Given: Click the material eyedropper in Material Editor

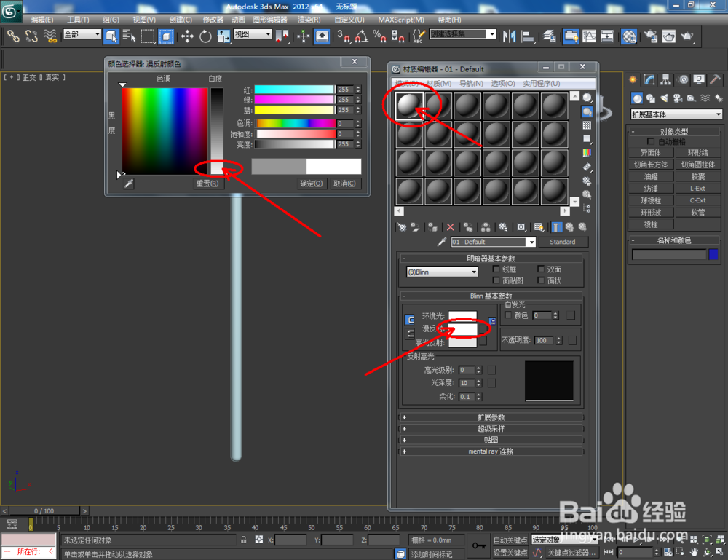Looking at the screenshot, I should pyautogui.click(x=442, y=242).
